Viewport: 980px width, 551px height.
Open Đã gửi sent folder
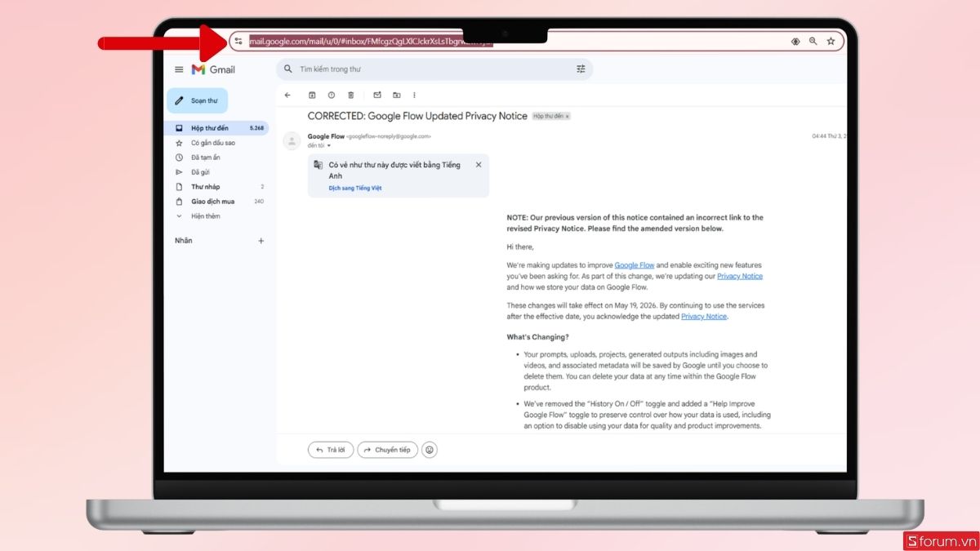[x=216, y=172]
